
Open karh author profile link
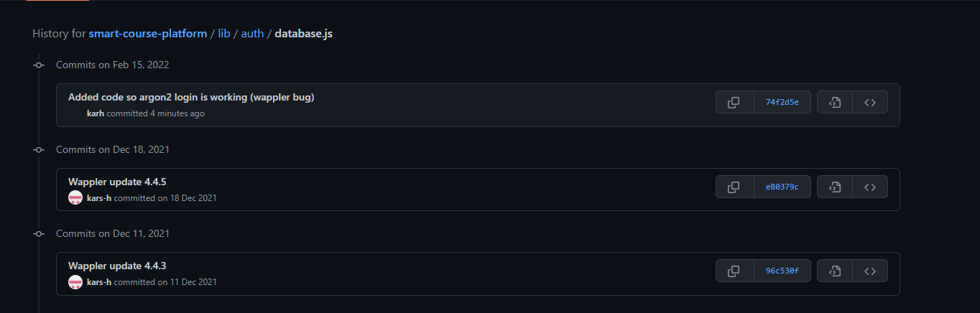(x=96, y=113)
